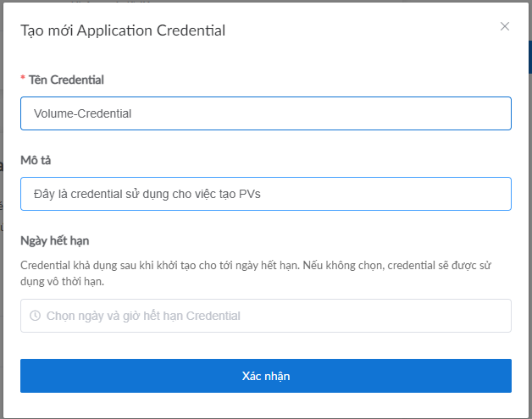Click the expiry help text paragraph
Image resolution: width=532 pixels, height=419 pixels.
tap(256, 273)
